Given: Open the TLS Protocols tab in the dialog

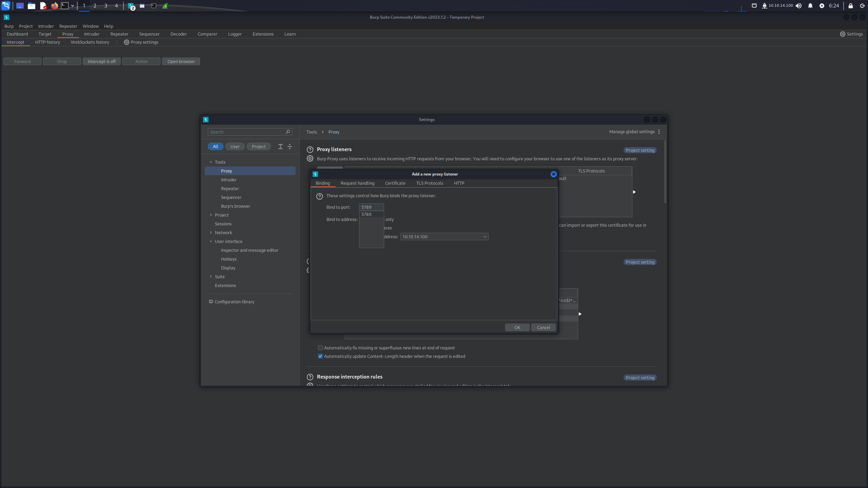Looking at the screenshot, I should (x=429, y=183).
